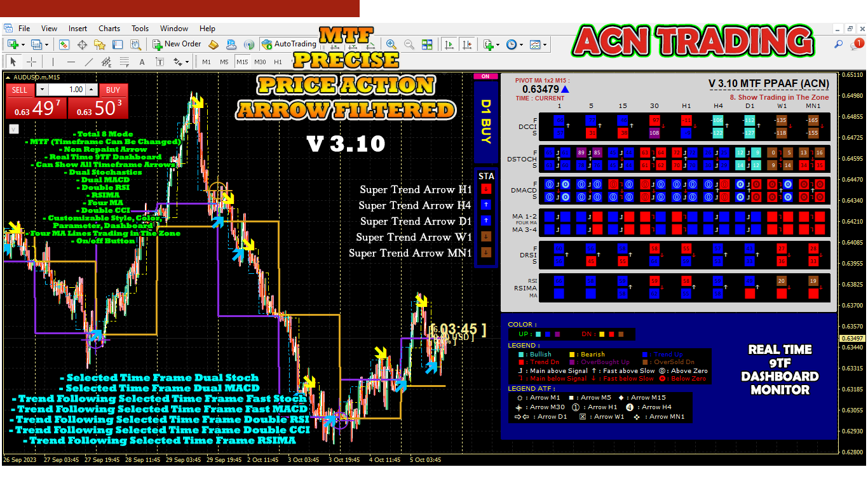Toggle the Super Trend Arrow D1 button
The image size is (868, 488).
click(x=485, y=220)
